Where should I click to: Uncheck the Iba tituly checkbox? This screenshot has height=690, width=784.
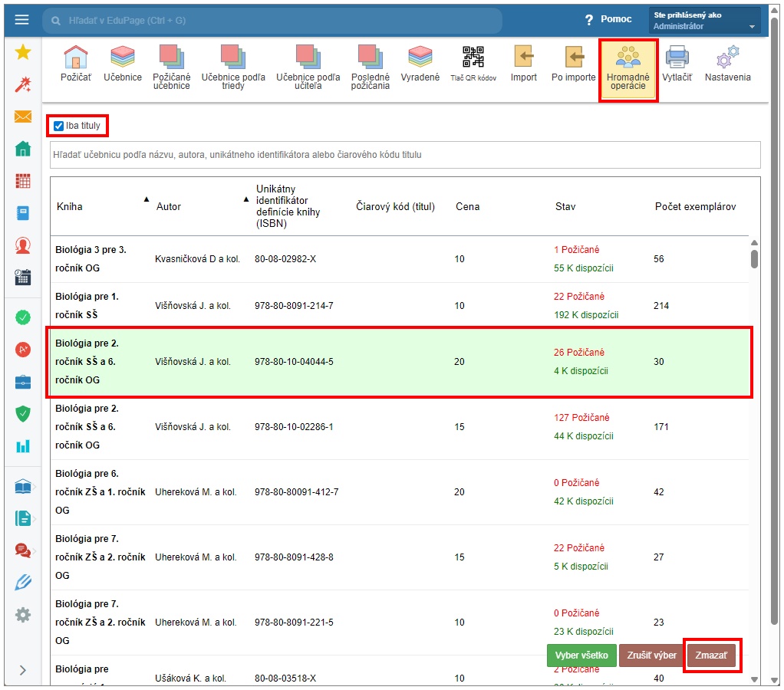59,126
